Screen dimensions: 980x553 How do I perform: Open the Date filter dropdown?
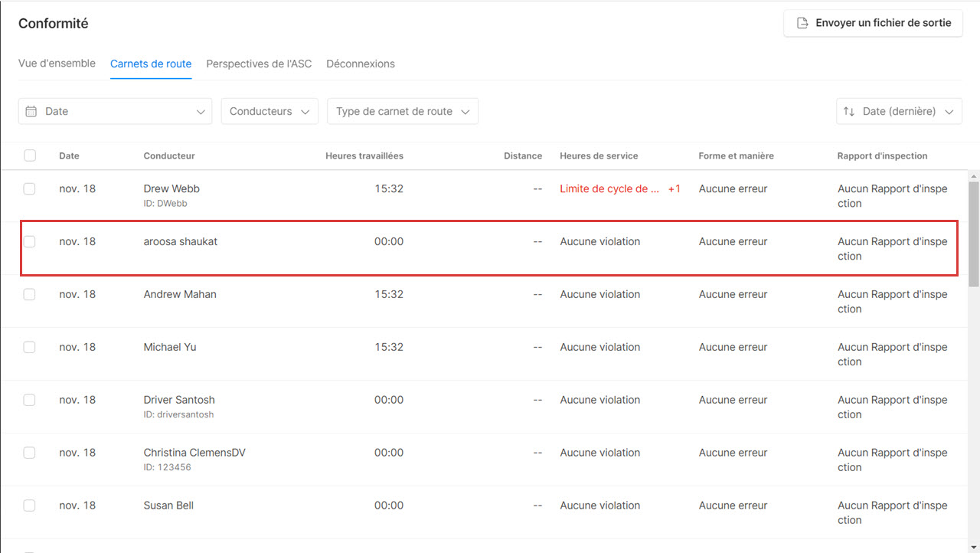(116, 111)
